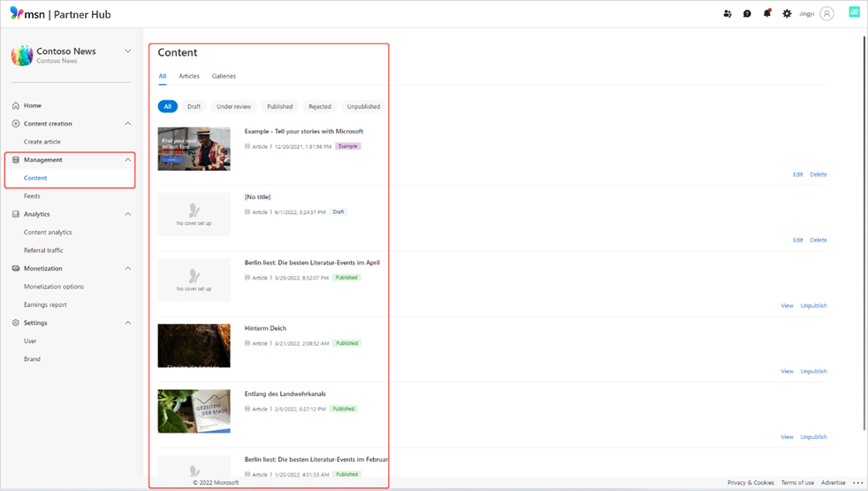Select the Draft filter pill
Image resolution: width=868 pixels, height=491 pixels.
tap(194, 106)
